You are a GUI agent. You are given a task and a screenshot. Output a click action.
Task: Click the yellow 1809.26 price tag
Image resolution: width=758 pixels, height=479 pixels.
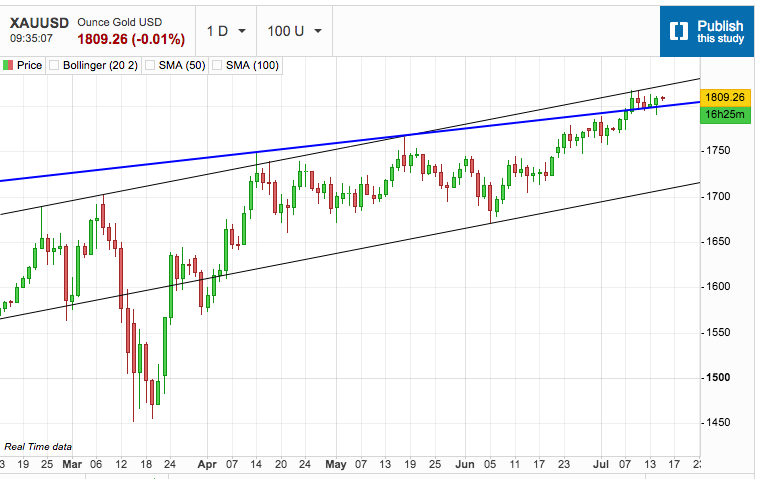pyautogui.click(x=725, y=98)
